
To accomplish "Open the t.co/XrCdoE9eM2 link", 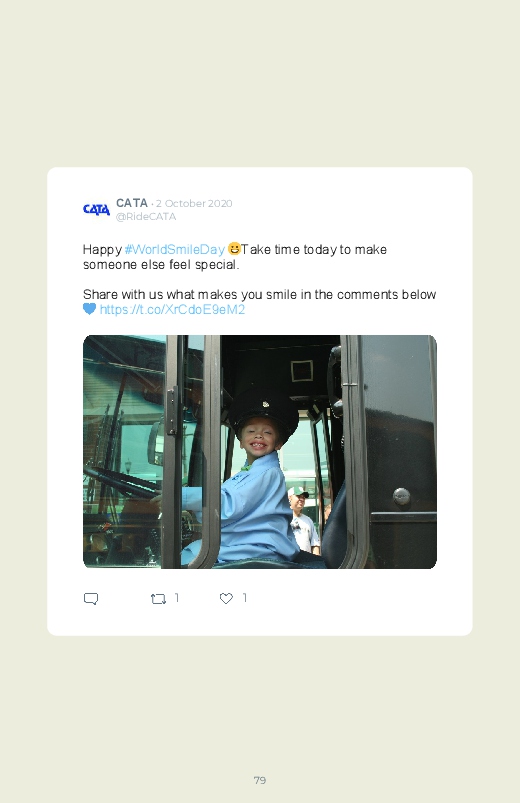I will 172,309.
